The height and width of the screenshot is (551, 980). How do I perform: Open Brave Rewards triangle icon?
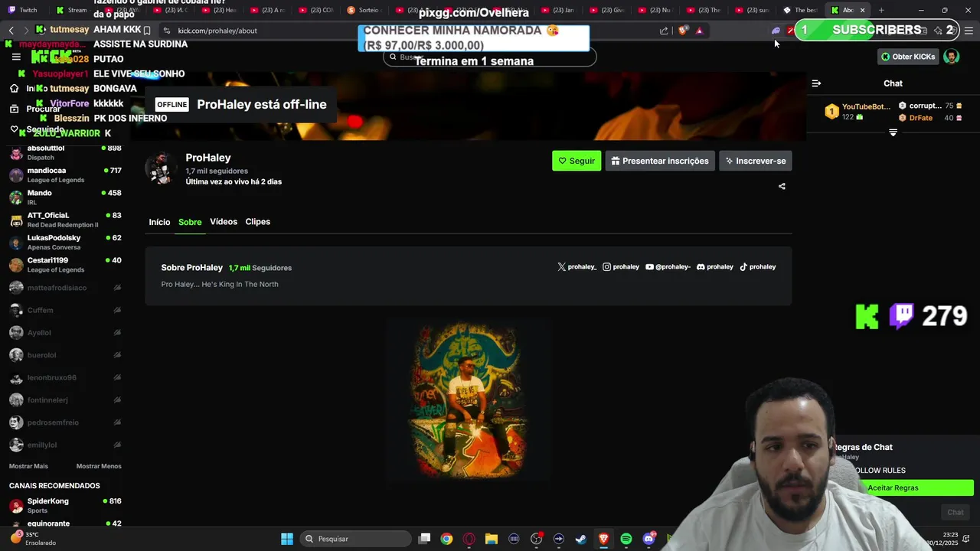[x=699, y=31]
